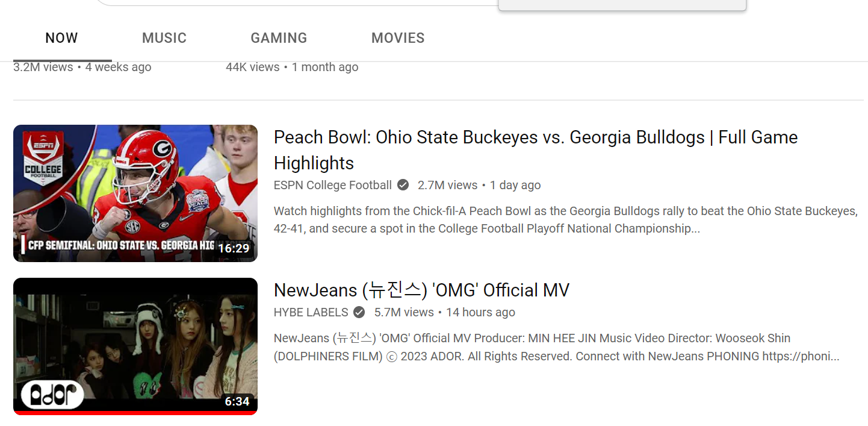Viewport: 868px width, 426px height.
Task: Go to the MOVIES tab
Action: pos(398,38)
